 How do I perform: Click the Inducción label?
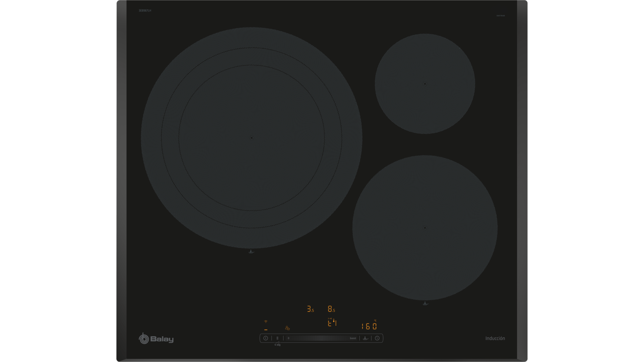pyautogui.click(x=495, y=338)
